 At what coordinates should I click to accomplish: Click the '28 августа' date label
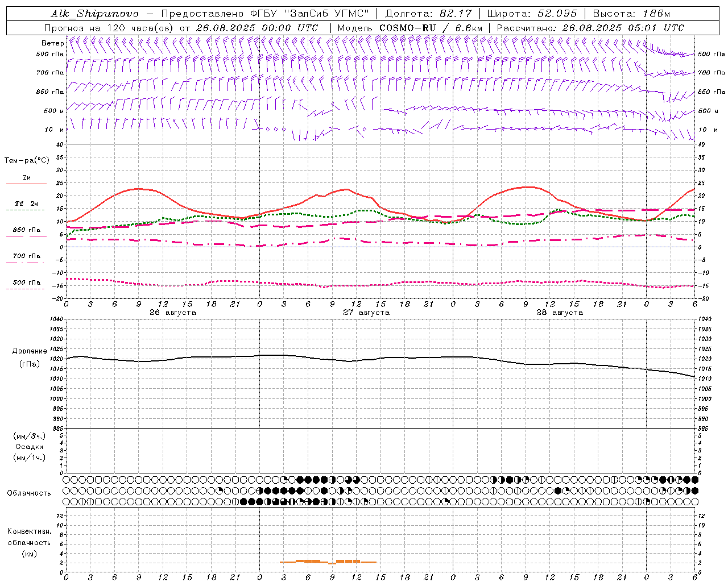pyautogui.click(x=560, y=313)
